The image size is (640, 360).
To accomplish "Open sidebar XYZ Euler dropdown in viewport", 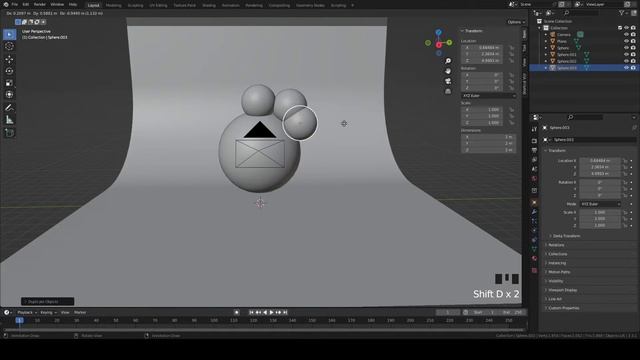I will point(489,96).
